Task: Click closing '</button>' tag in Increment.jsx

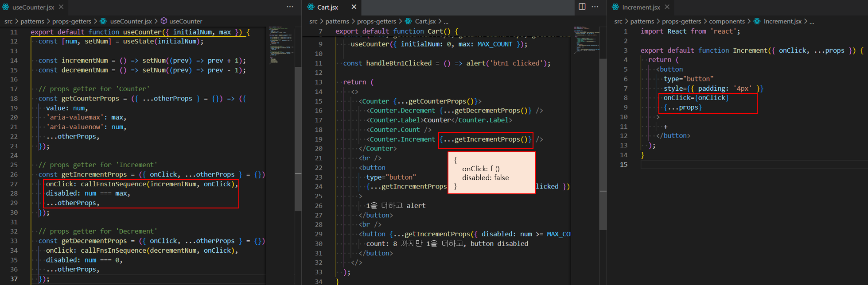Action: (x=673, y=135)
